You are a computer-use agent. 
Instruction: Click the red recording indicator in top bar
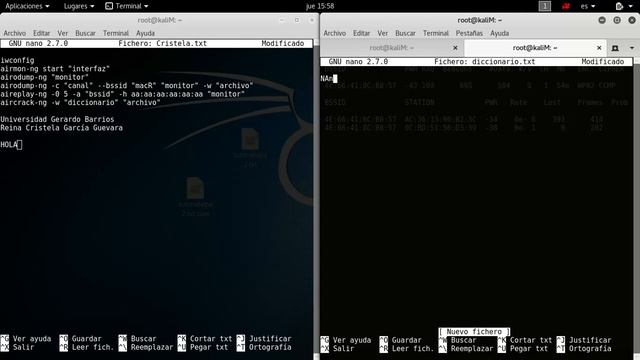pyautogui.click(x=566, y=6)
